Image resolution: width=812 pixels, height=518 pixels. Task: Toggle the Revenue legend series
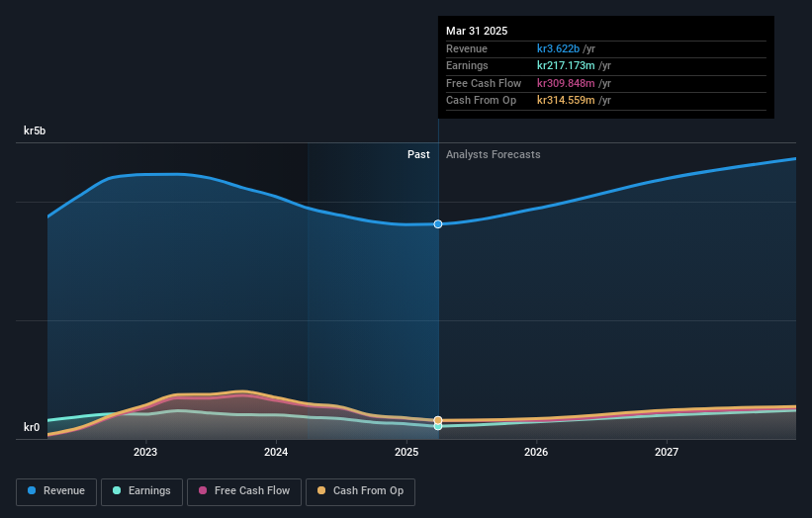[56, 491]
